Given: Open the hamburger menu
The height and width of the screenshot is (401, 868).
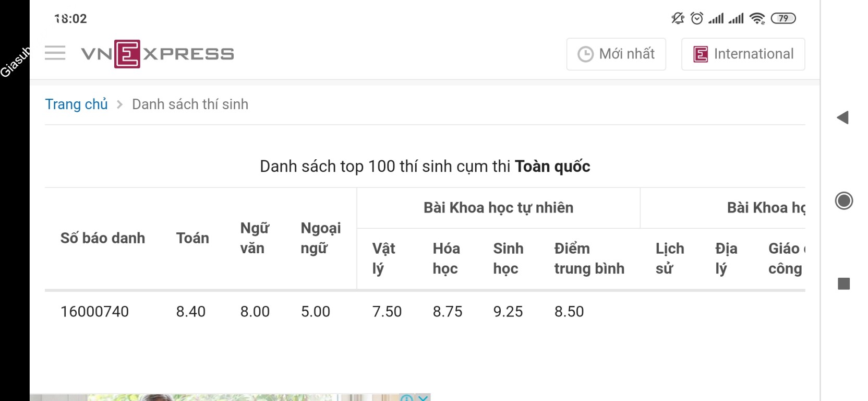Looking at the screenshot, I should 55,53.
